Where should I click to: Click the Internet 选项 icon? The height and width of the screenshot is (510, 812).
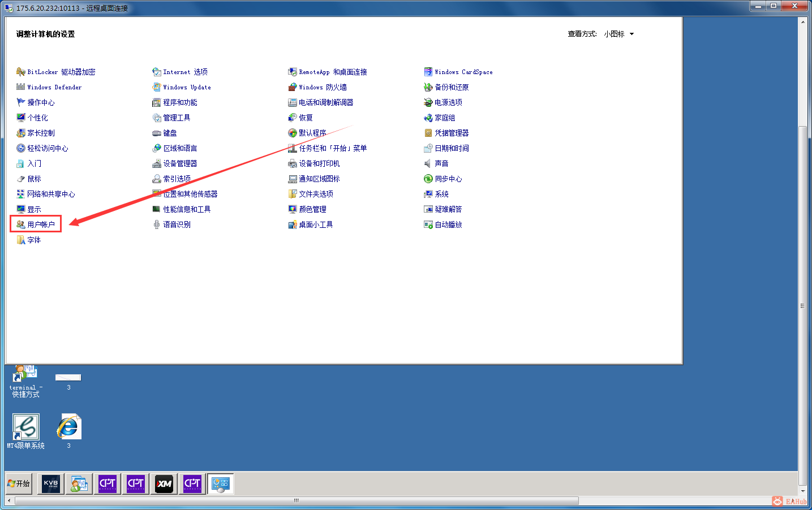157,72
